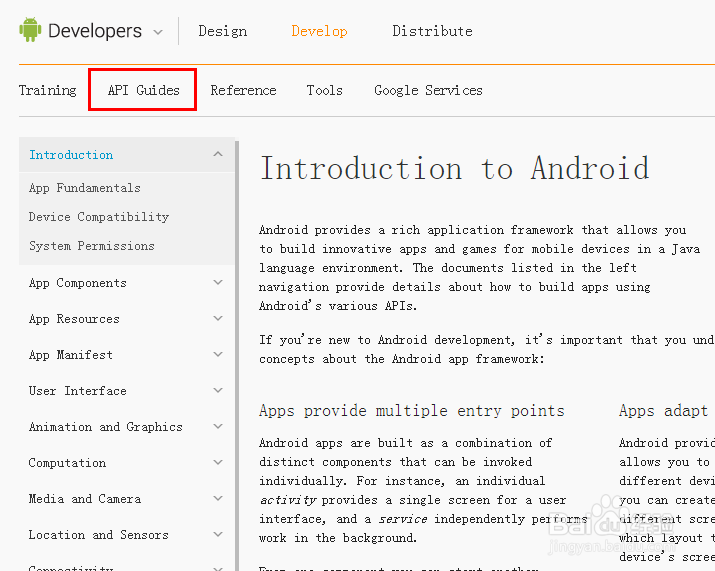715x571 pixels.
Task: Switch to the Reference tab
Action: point(243,90)
